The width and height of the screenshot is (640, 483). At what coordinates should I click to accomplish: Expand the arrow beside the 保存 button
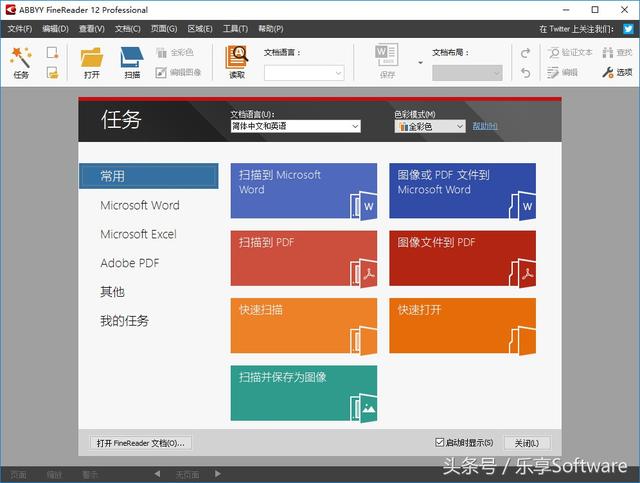tap(420, 62)
